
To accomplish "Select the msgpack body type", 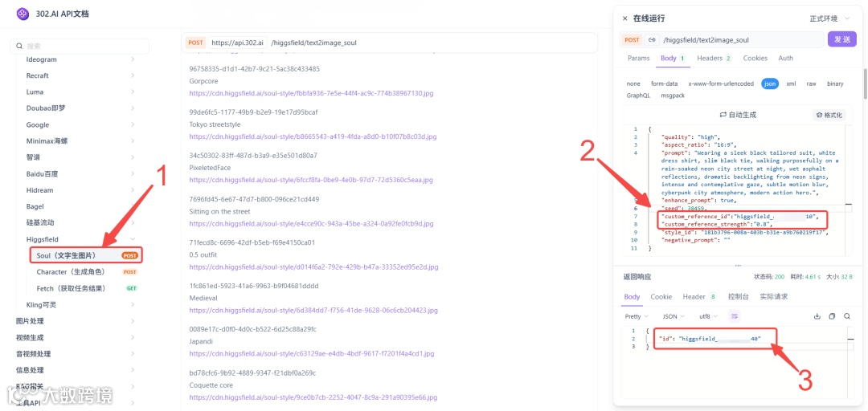I will (673, 96).
